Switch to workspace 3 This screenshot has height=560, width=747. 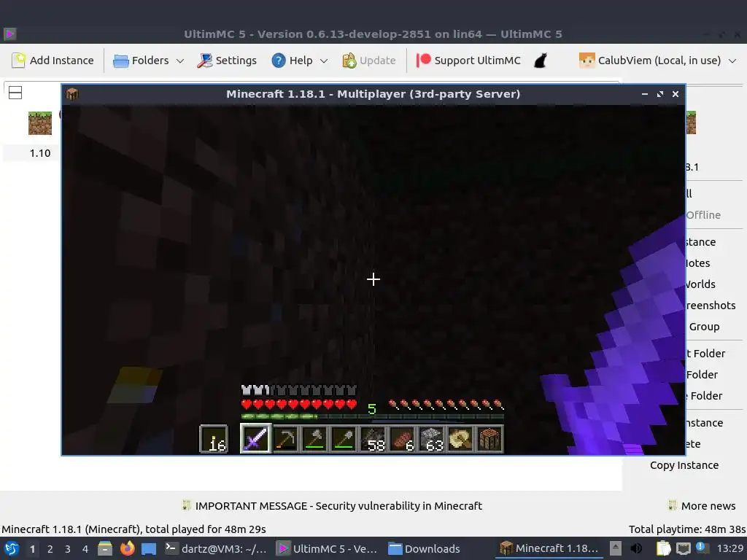point(68,549)
